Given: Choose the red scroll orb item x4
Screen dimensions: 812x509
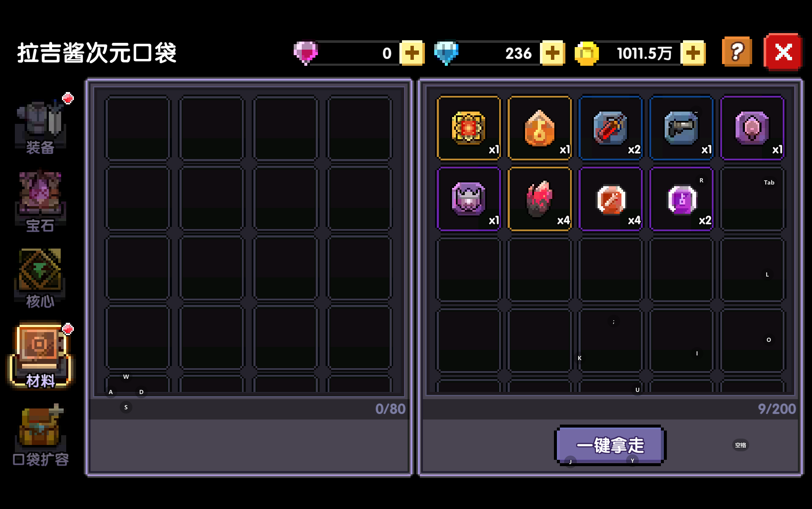Looking at the screenshot, I should click(610, 199).
